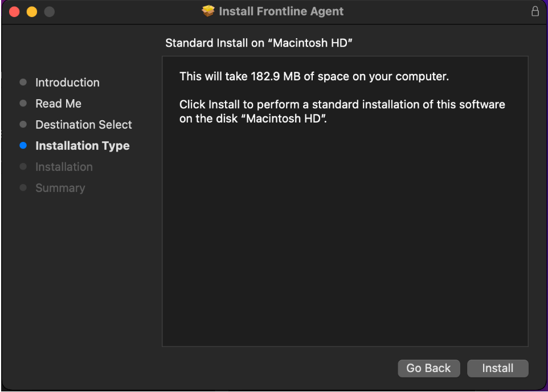Go to the Destination Select step

point(84,125)
